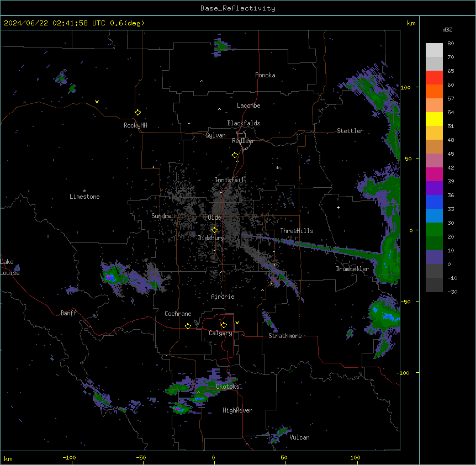Pick the red 65-60 dBZ legend swatch
Image resolution: width=476 pixels, height=465 pixels.
[x=434, y=78]
